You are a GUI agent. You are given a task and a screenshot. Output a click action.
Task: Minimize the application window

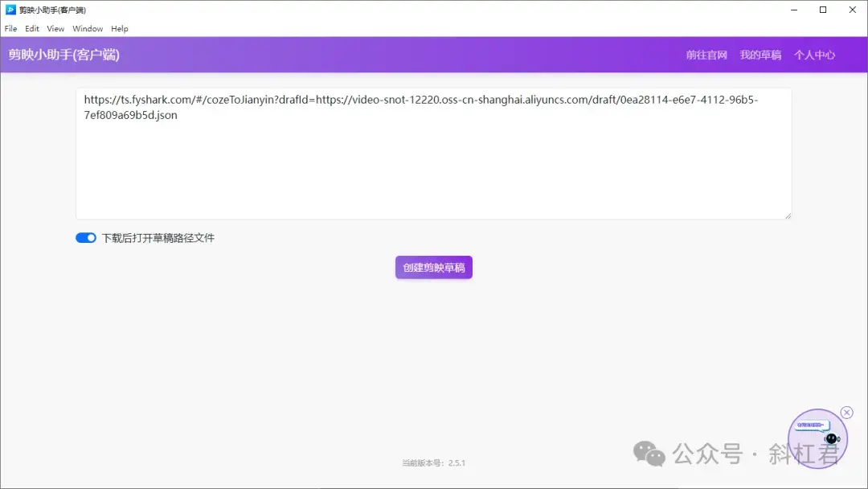coord(794,10)
